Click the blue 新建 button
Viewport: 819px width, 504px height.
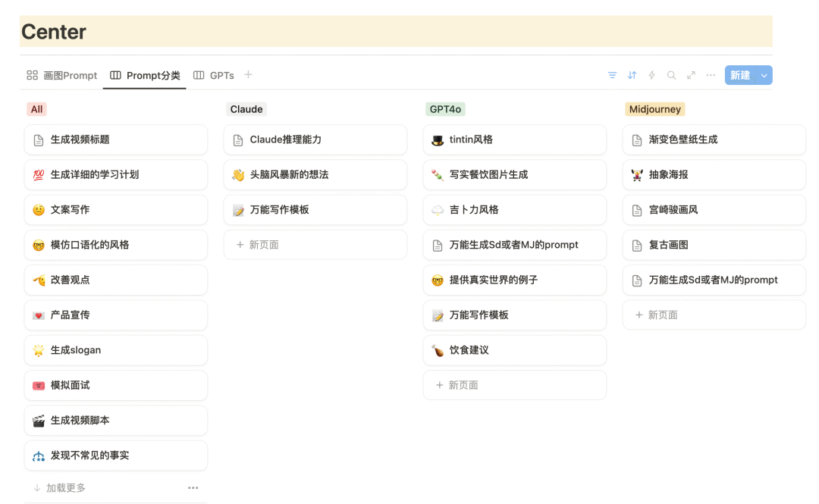tap(741, 75)
